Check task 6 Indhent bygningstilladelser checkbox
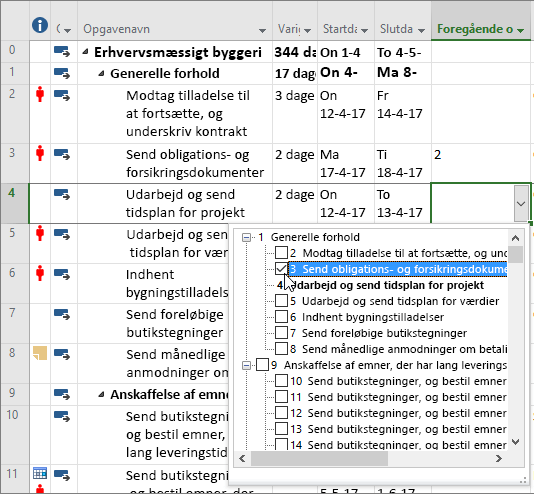This screenshot has width=539, height=494. [281, 317]
